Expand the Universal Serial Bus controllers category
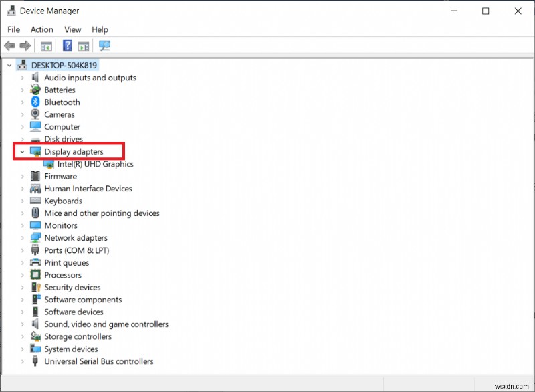 pos(21,361)
